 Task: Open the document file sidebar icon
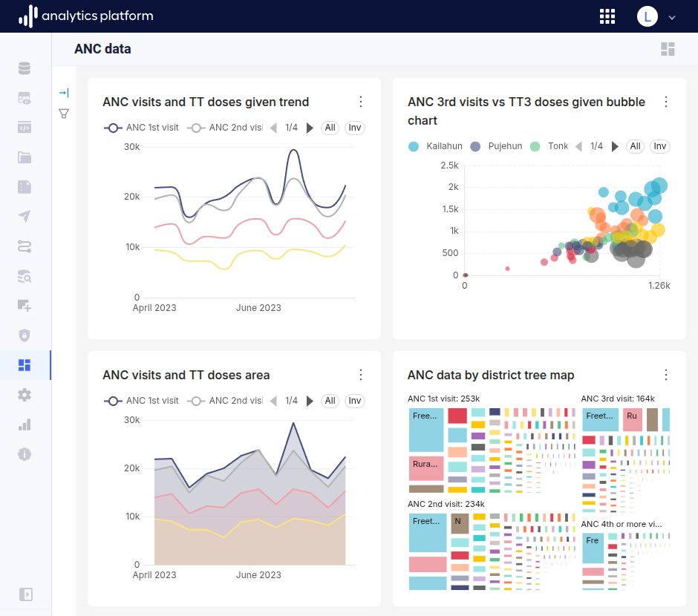pos(25,187)
